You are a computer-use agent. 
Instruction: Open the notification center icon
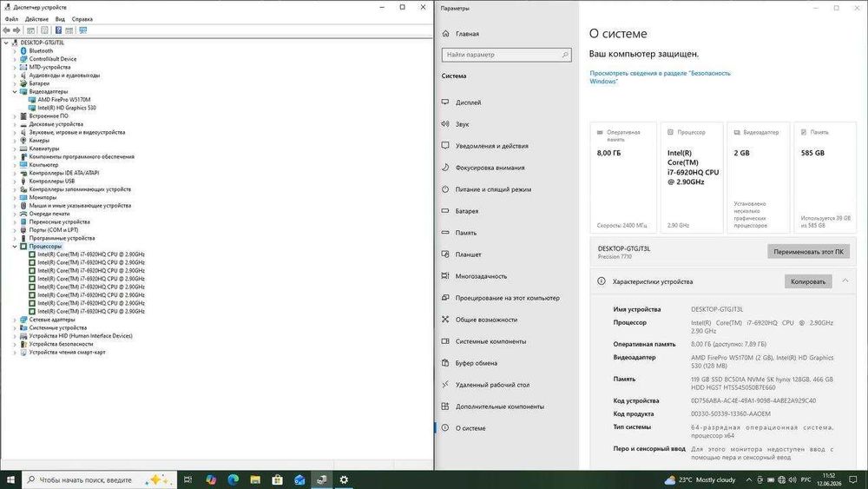(x=853, y=479)
